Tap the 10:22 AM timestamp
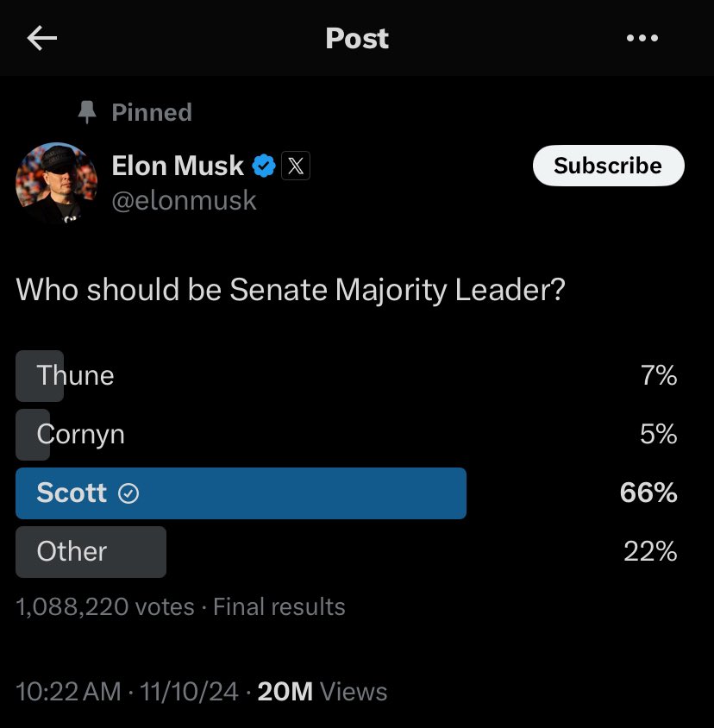Viewport: 714px width, 728px height. tap(69, 691)
